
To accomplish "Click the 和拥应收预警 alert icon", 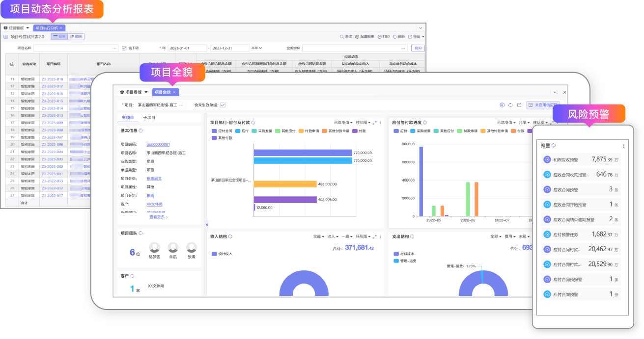I will (x=547, y=159).
